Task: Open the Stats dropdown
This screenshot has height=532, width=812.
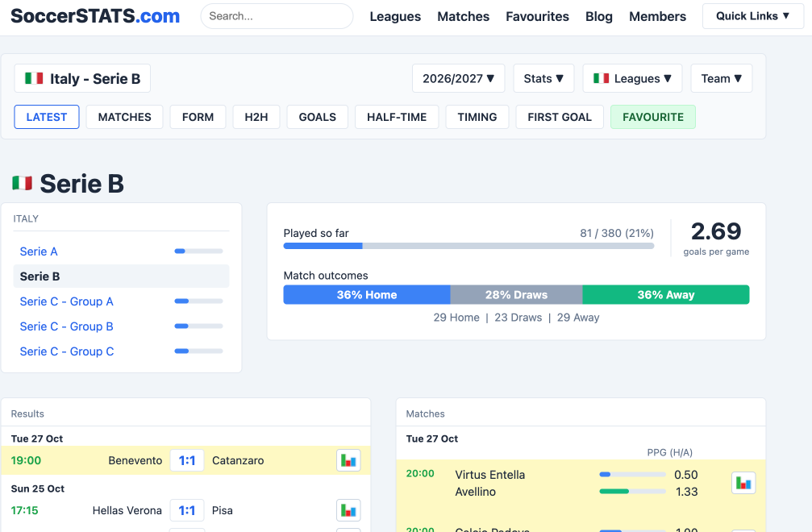Action: click(x=543, y=79)
